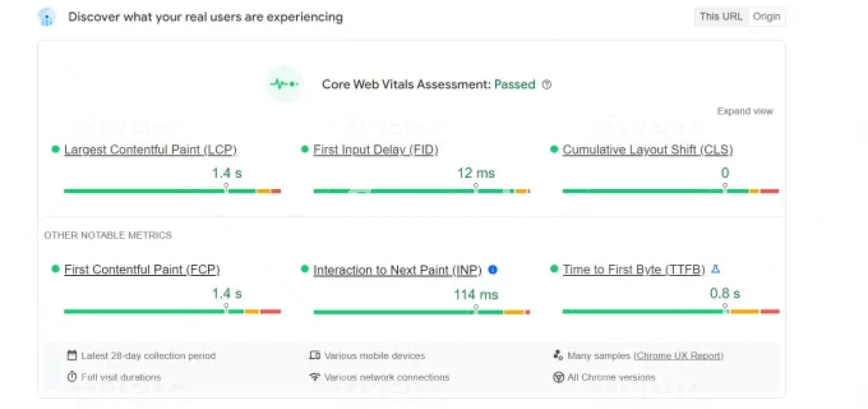Screen dimensions: 868x409
Task: Open the Largest Contentful Paint (LCP) link
Action: pyautogui.click(x=150, y=150)
